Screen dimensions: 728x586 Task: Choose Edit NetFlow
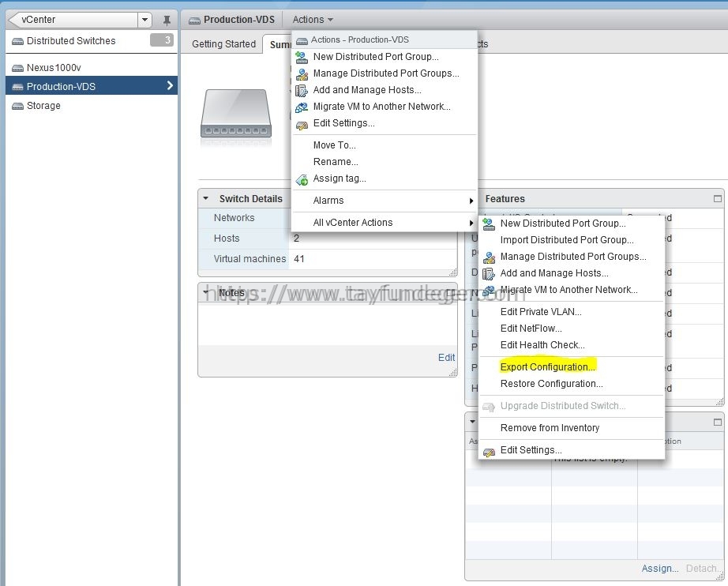tap(531, 329)
